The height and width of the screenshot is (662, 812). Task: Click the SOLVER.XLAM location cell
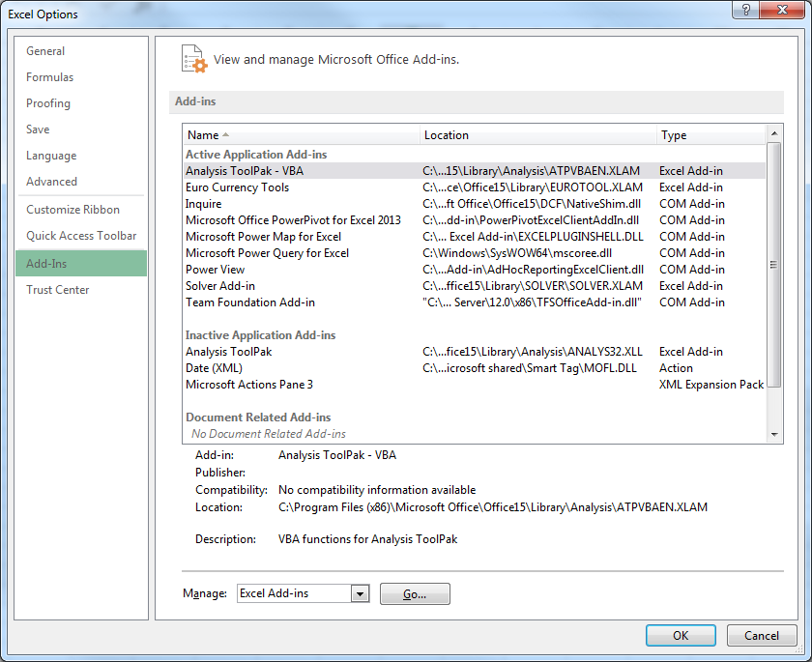[x=533, y=286]
